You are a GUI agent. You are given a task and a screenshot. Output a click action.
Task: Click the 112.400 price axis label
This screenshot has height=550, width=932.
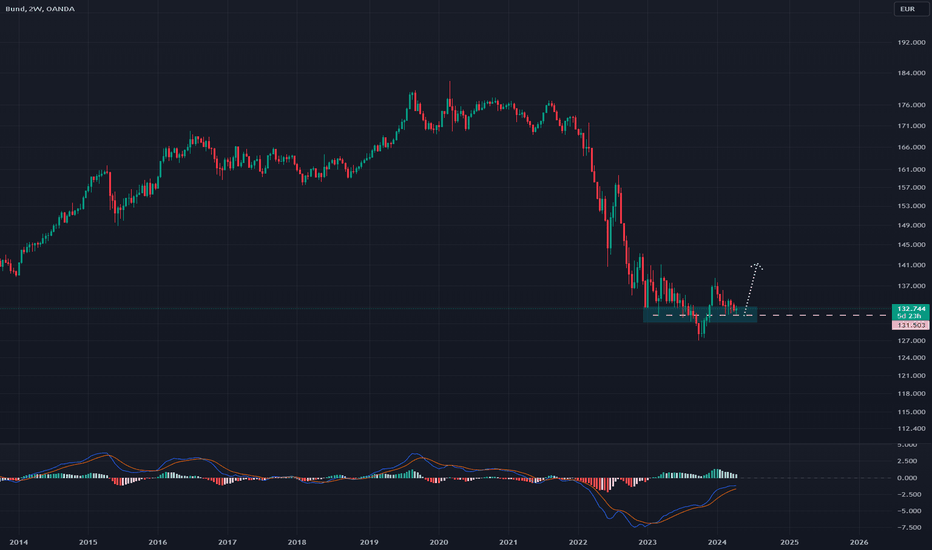pyautogui.click(x=911, y=429)
